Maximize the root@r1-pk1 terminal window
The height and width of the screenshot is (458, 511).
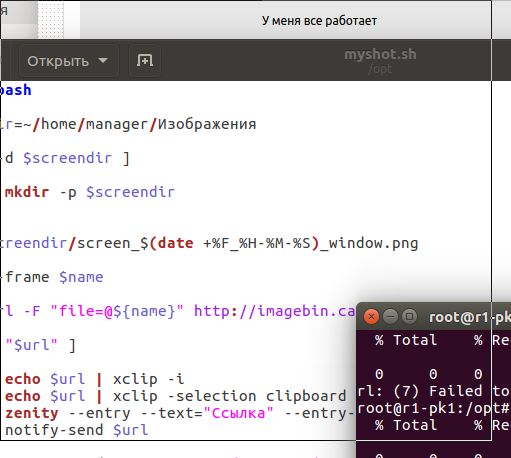coord(409,317)
